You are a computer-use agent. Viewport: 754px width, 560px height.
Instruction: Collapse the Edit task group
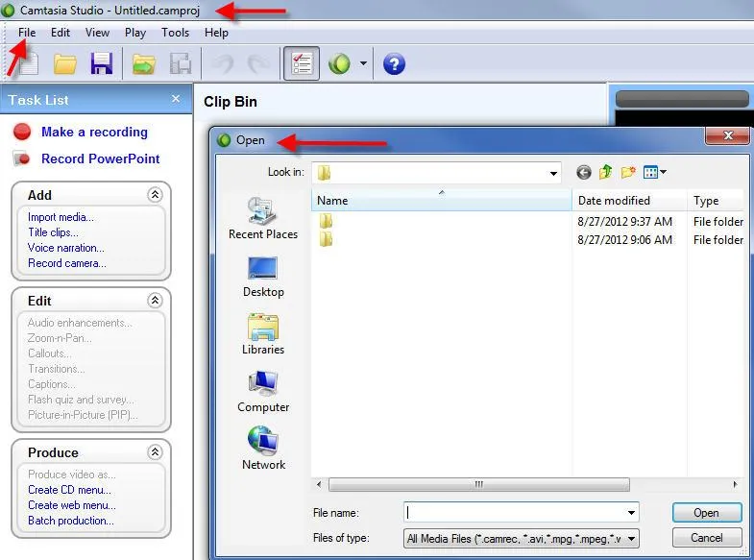(155, 301)
